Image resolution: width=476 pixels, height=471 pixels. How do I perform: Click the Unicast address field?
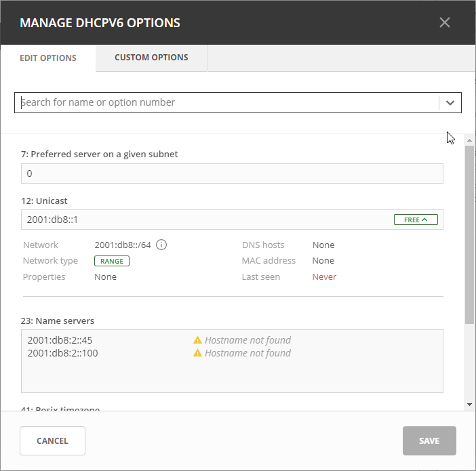[203, 220]
